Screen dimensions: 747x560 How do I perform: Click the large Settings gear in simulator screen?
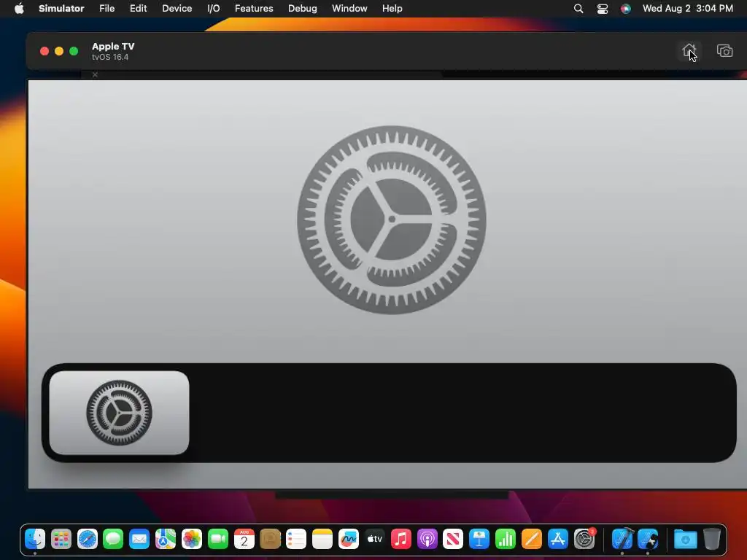[392, 219]
